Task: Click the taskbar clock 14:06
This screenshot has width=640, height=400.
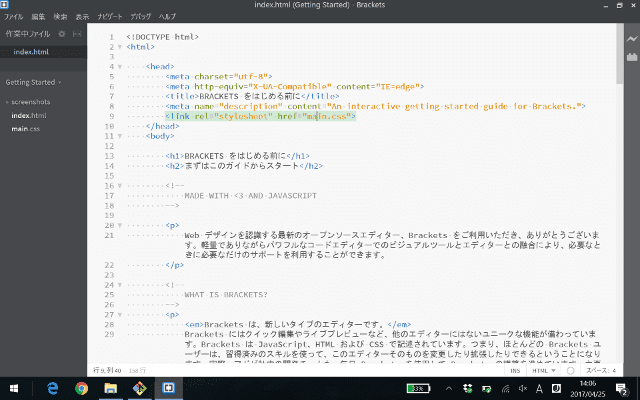Action: coord(588,389)
